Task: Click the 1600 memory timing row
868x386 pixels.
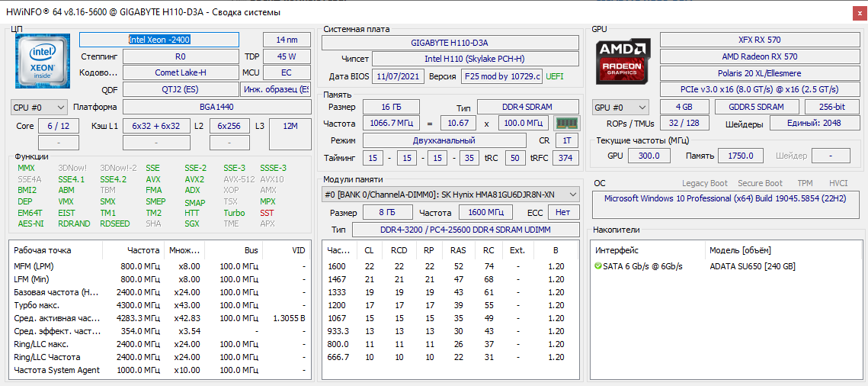Action: coord(450,266)
